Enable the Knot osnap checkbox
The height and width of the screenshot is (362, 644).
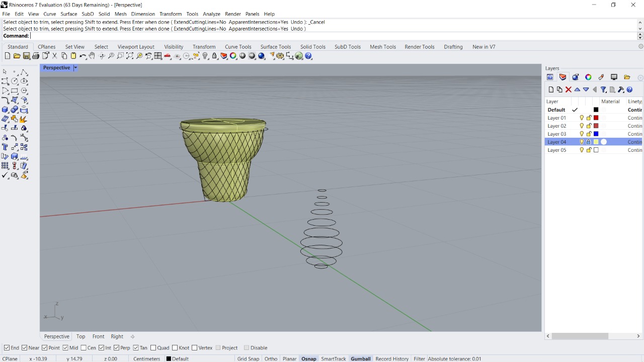click(x=175, y=348)
